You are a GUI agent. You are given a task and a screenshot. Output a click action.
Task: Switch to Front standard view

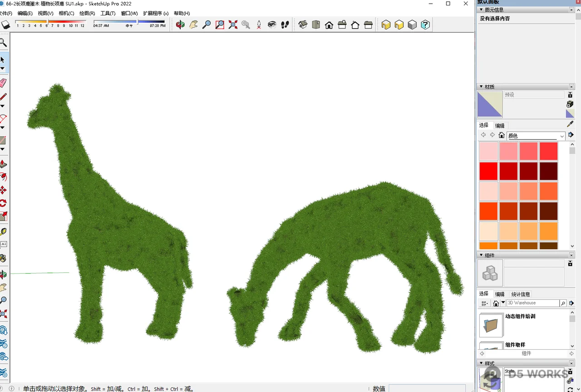click(x=329, y=24)
